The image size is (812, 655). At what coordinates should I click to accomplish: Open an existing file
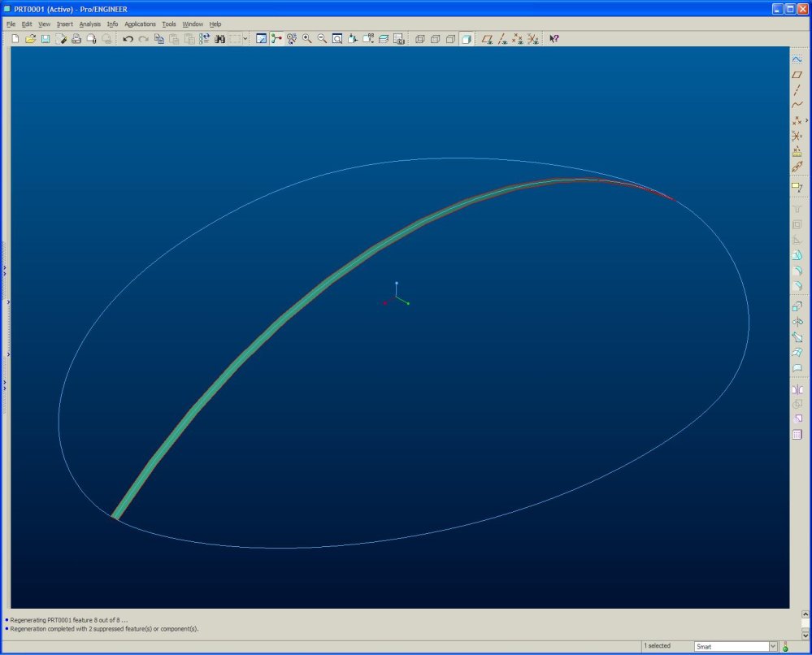[30, 39]
